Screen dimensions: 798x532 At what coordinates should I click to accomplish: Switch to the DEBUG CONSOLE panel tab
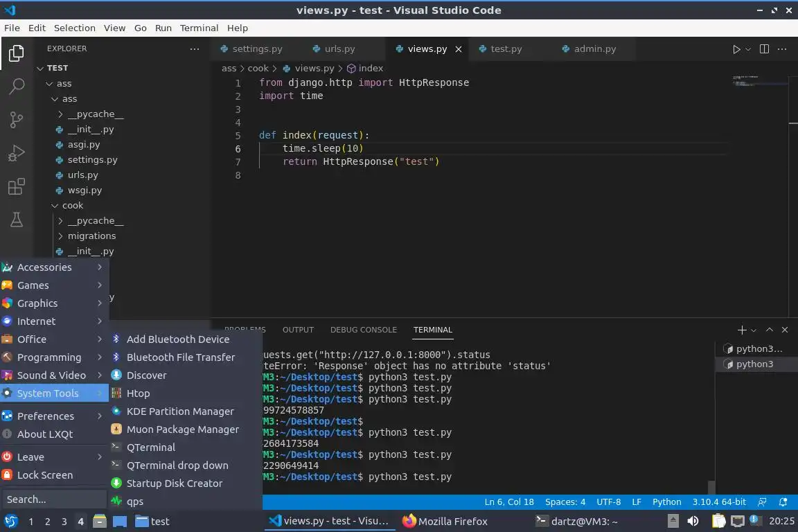point(364,330)
